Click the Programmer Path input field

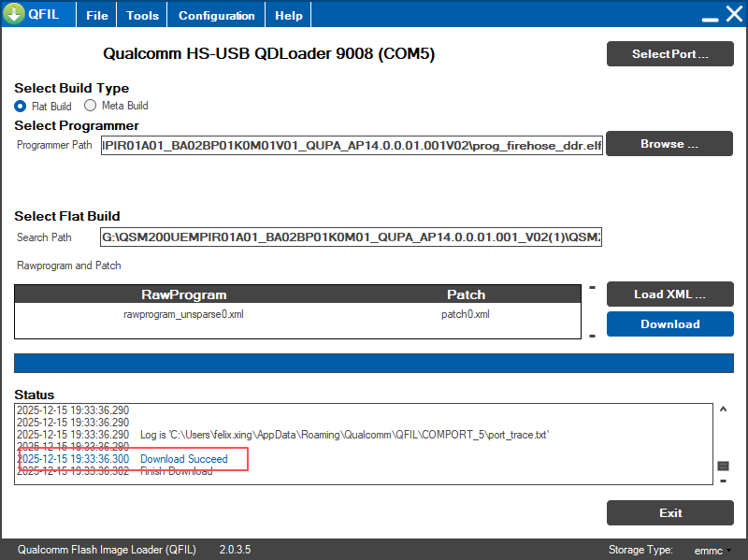tap(352, 145)
